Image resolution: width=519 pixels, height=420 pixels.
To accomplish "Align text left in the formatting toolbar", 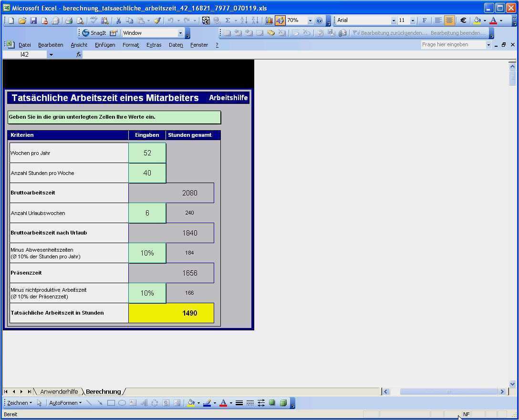I will [438, 20].
